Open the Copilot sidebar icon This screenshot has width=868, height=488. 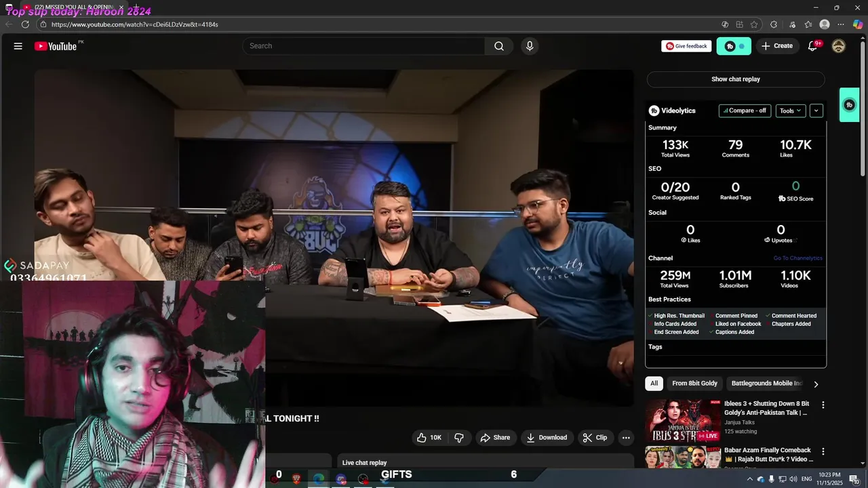[x=858, y=24]
